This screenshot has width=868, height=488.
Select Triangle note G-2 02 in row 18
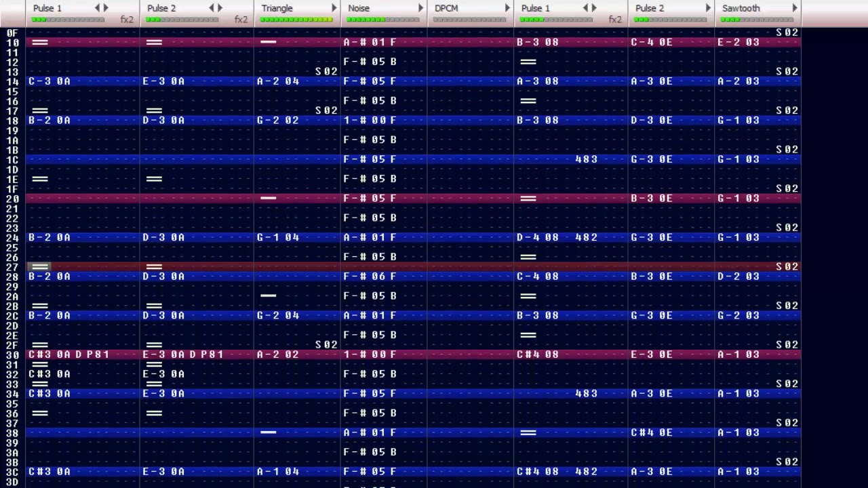point(278,120)
